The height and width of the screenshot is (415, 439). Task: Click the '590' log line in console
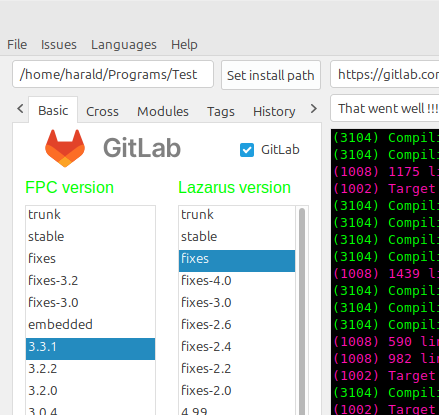386,342
